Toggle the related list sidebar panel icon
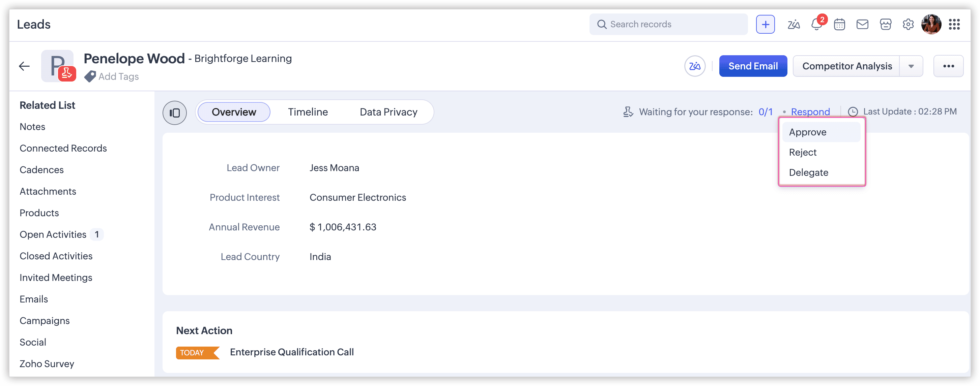This screenshot has height=386, width=980. click(175, 112)
